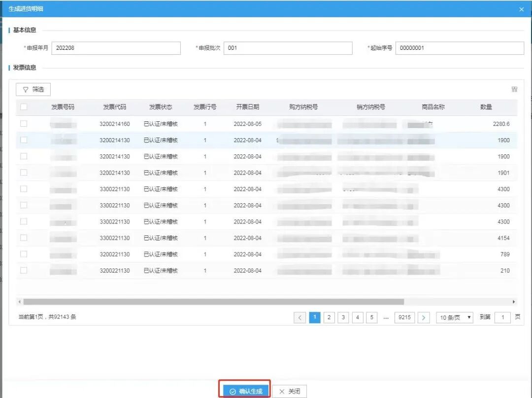Click the quantity value 2280.6
This screenshot has height=398, width=532.
[501, 124]
